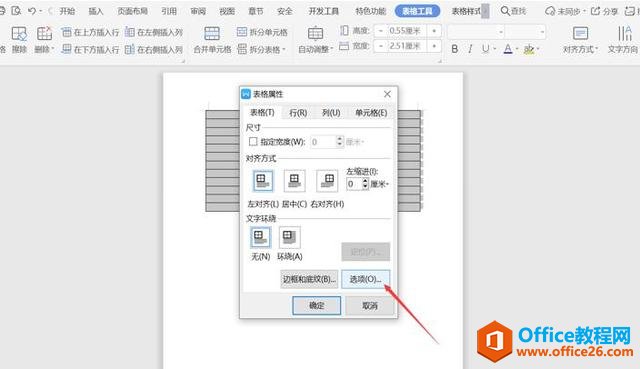Click the 宽度 2.51厘米 value field
The width and height of the screenshot is (640, 369).
click(407, 46)
